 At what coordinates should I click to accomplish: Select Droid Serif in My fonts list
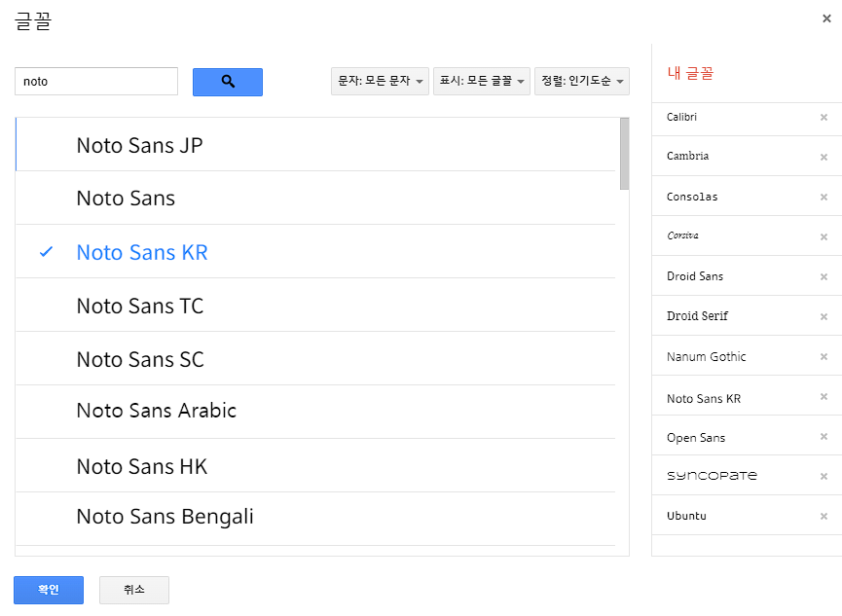(x=697, y=316)
